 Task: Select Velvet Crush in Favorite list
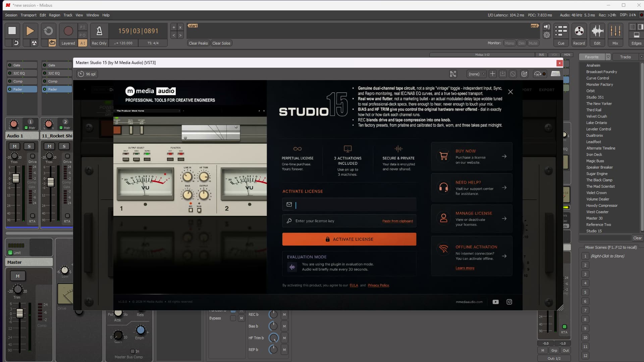click(x=596, y=116)
